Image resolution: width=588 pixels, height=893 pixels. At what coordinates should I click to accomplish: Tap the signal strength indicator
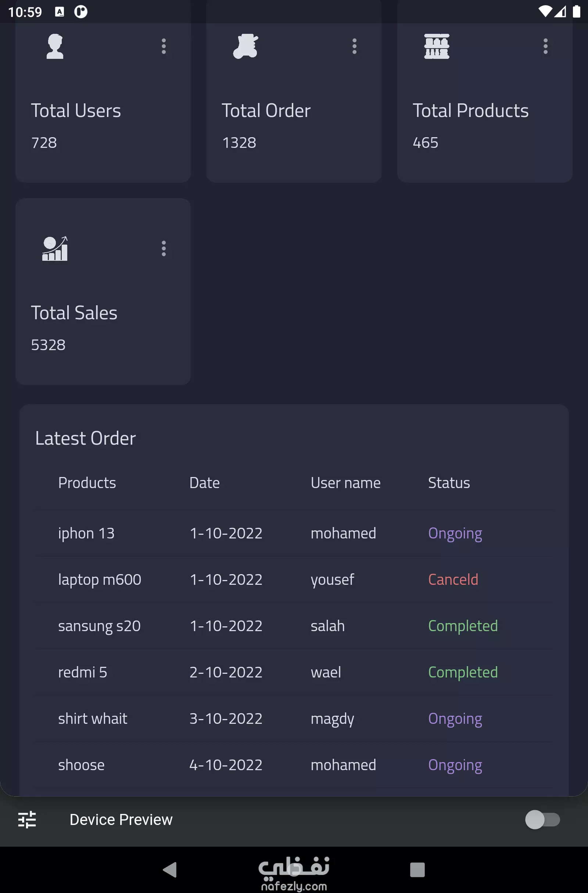click(x=562, y=12)
